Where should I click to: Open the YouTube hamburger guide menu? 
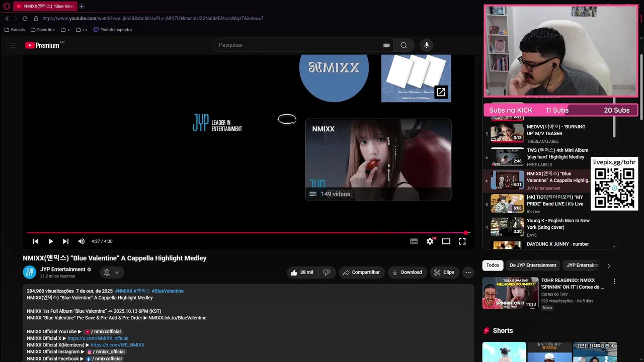(x=13, y=45)
